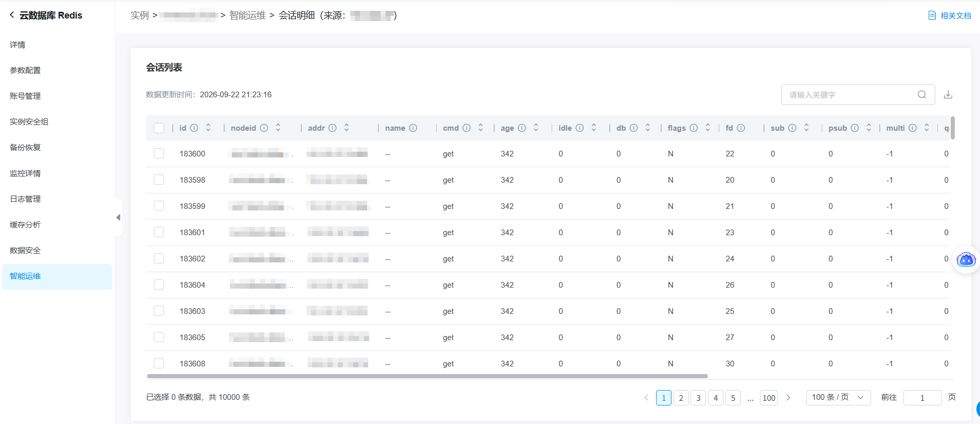980x424 pixels.
Task: Open 监控详情 in sidebar
Action: point(25,173)
